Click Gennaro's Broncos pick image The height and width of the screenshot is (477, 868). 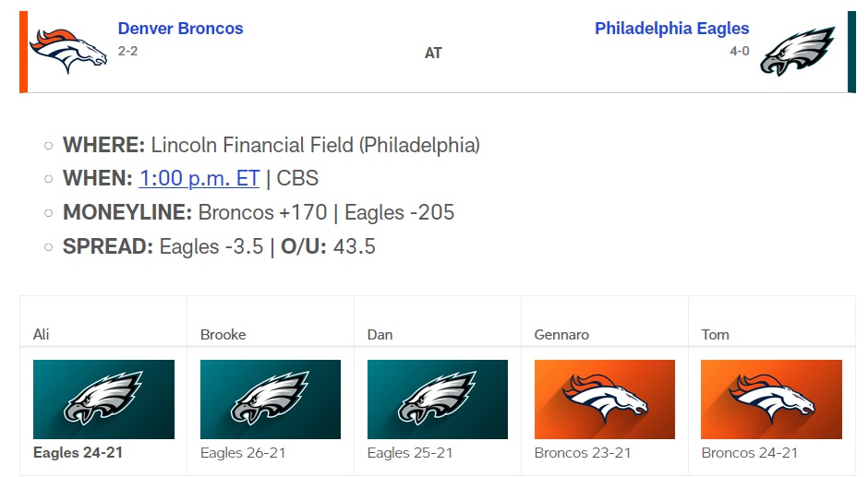(x=605, y=399)
